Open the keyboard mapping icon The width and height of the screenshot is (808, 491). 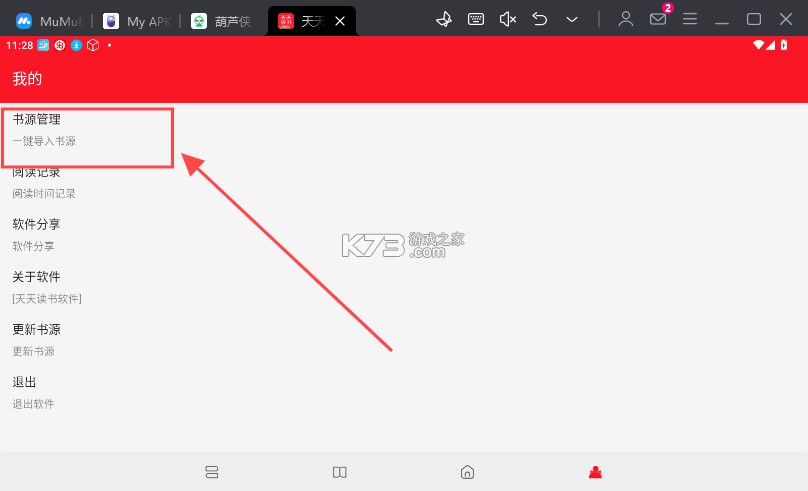coord(476,20)
